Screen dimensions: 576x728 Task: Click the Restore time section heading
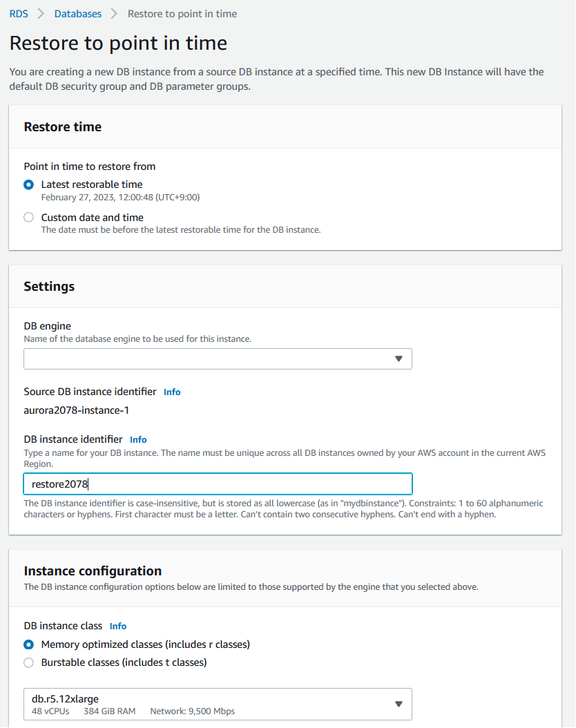62,127
